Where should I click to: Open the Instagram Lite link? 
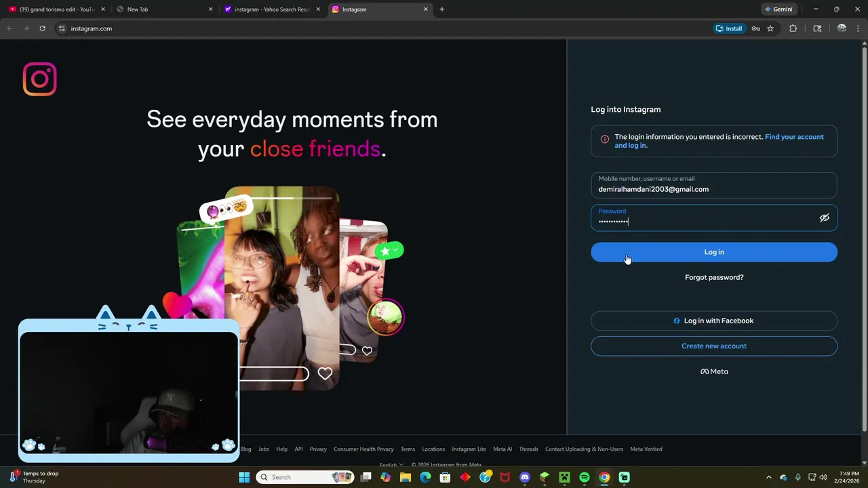click(469, 449)
